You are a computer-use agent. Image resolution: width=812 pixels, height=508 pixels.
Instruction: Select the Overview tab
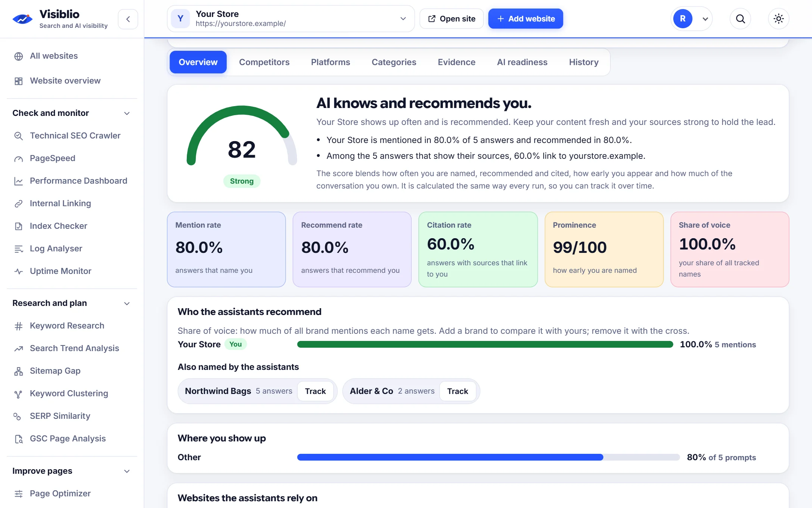(x=198, y=62)
